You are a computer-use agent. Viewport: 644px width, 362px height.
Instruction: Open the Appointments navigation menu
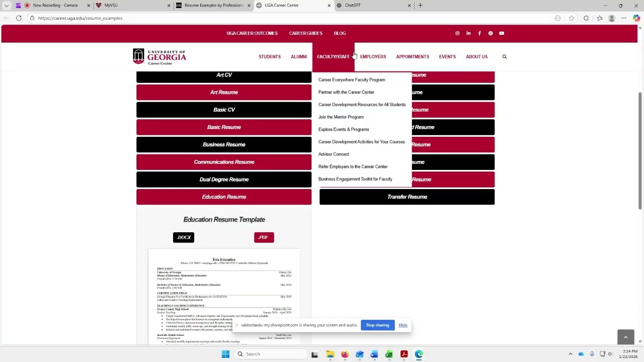[413, 57]
